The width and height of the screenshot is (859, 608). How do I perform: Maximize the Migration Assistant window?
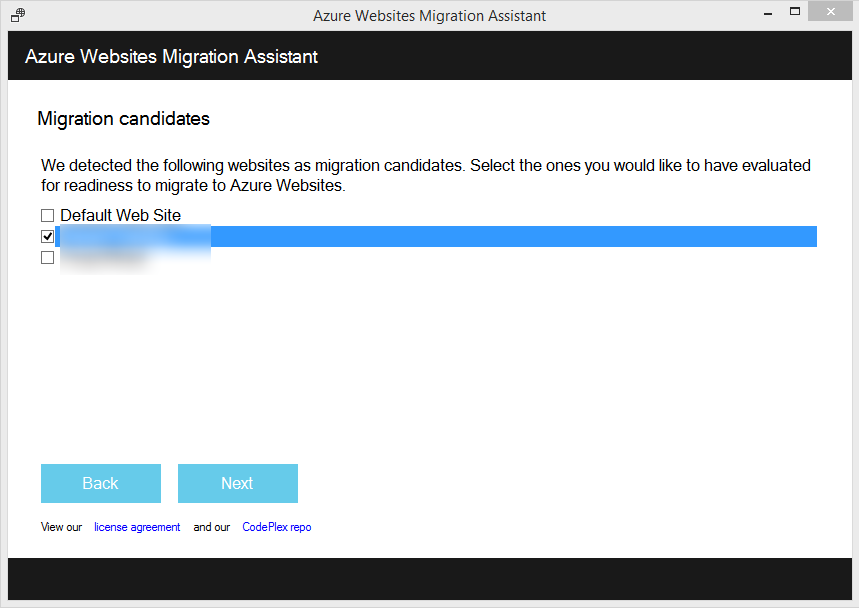coord(795,12)
